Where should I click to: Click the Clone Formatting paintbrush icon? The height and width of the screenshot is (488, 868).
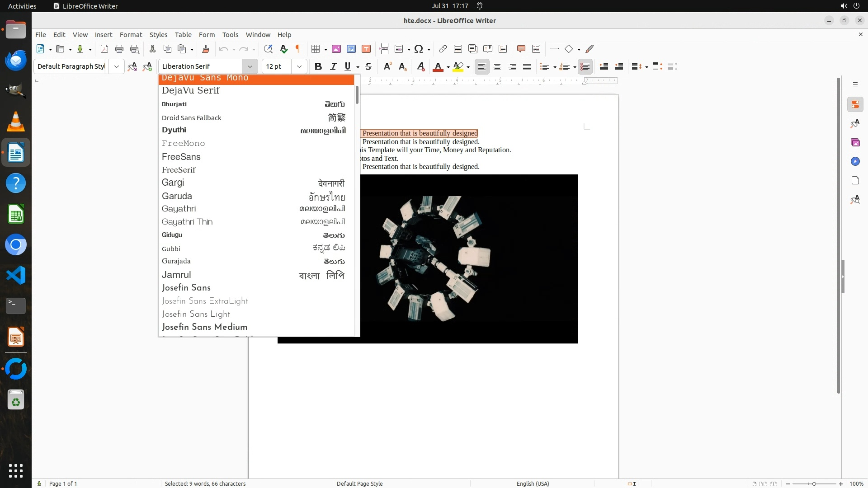[x=205, y=49]
